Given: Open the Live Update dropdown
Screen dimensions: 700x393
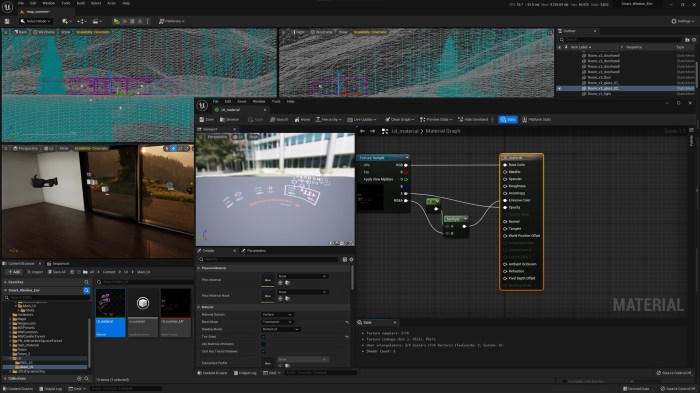Looking at the screenshot, I should click(x=362, y=120).
